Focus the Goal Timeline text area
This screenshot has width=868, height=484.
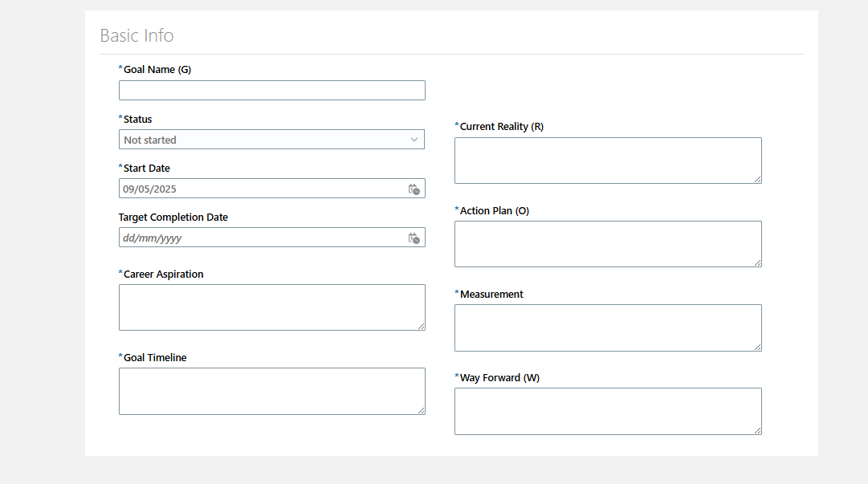coord(272,391)
